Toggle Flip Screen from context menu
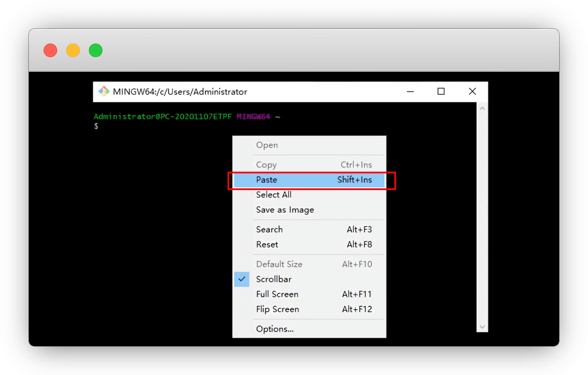588x375 pixels. 277,309
